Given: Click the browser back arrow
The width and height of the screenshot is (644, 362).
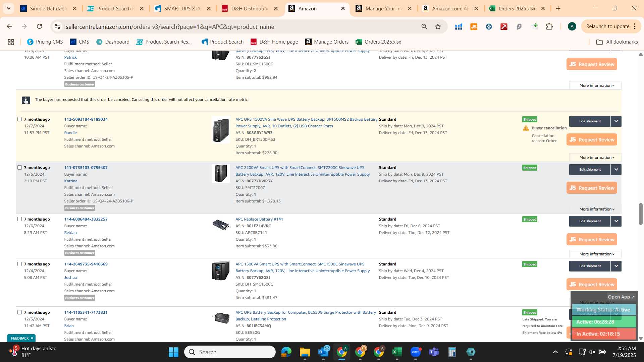Looking at the screenshot, I should (9, 26).
